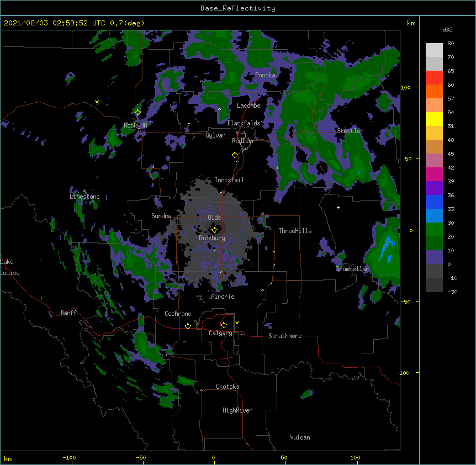Click the Didsbury town label
Image resolution: width=476 pixels, height=465 pixels.
click(x=212, y=238)
